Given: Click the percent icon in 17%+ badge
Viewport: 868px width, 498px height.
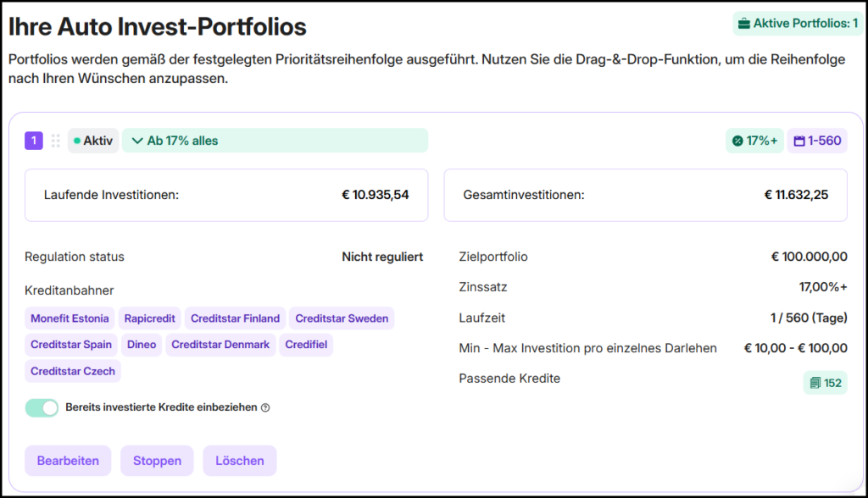Looking at the screenshot, I should 737,141.
